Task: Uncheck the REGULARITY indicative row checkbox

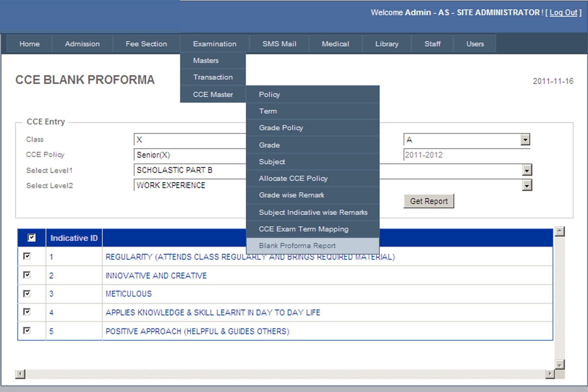Action: click(27, 256)
